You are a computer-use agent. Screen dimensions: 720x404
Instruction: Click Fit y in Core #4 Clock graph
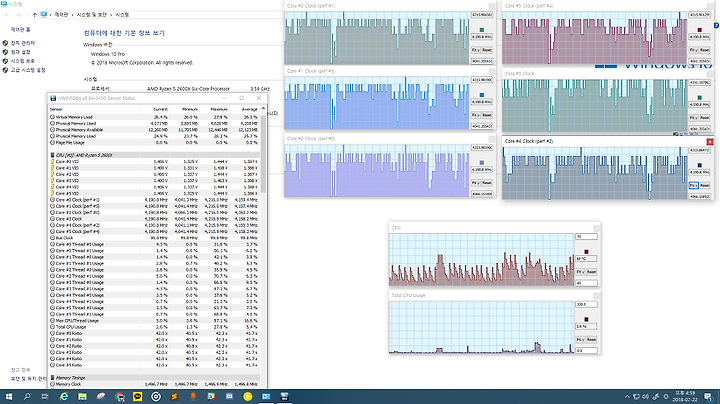point(693,185)
